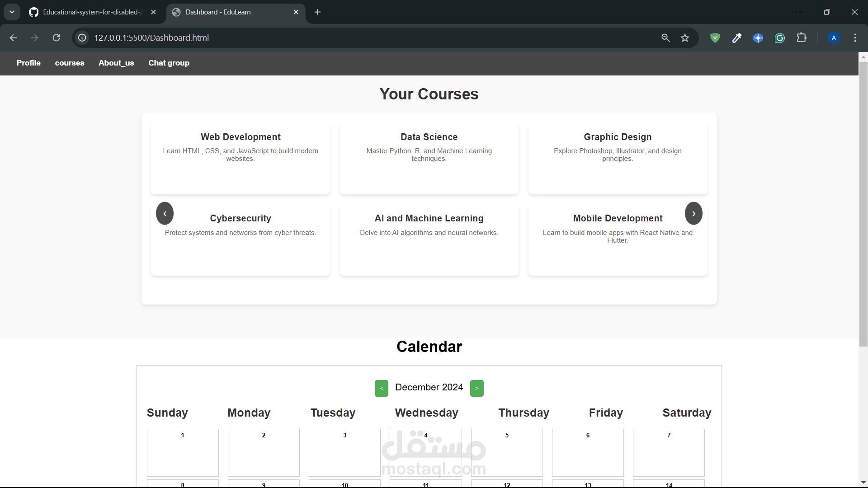Click the eyedropper color picker extension icon

click(737, 38)
